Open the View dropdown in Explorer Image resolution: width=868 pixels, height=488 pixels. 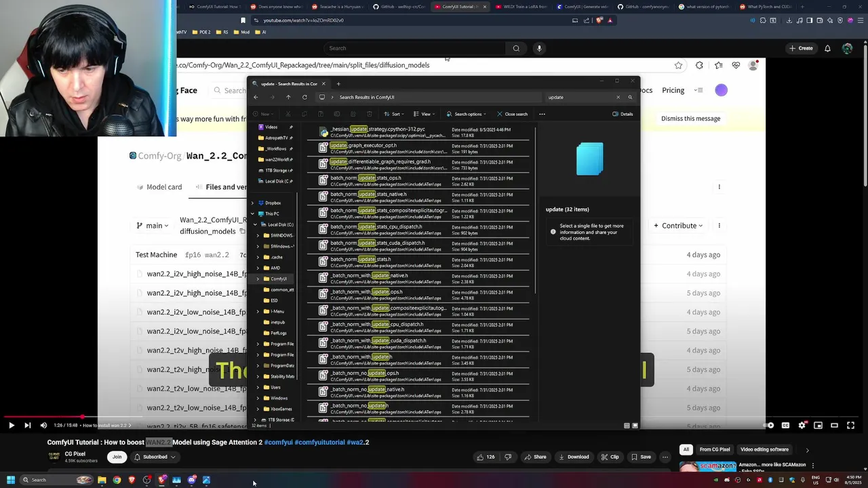point(425,114)
